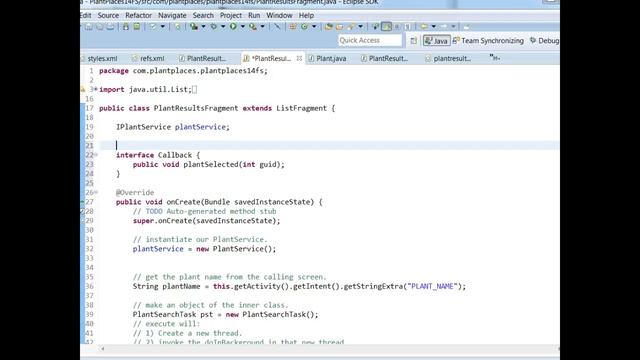
Task: Open the Window menu
Action: click(x=279, y=15)
